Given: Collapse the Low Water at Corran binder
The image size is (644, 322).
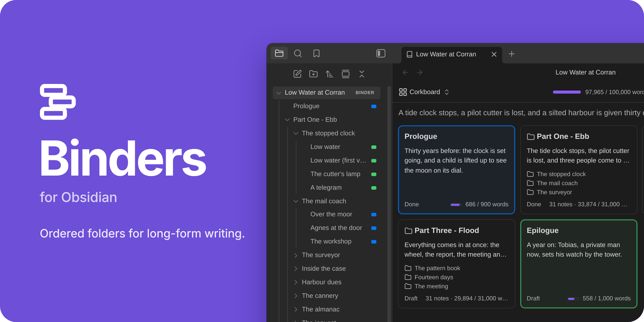Looking at the screenshot, I should pos(279,93).
